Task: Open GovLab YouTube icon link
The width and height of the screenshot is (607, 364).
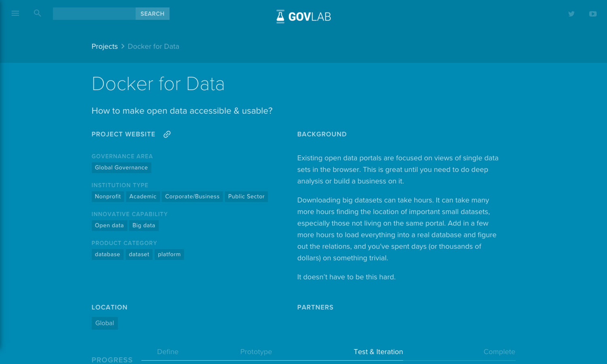Action: tap(592, 14)
